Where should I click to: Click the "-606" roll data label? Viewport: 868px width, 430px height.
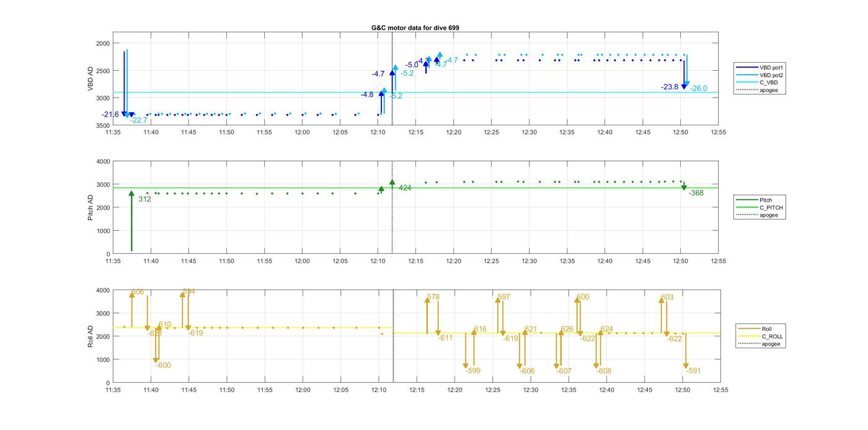[527, 371]
